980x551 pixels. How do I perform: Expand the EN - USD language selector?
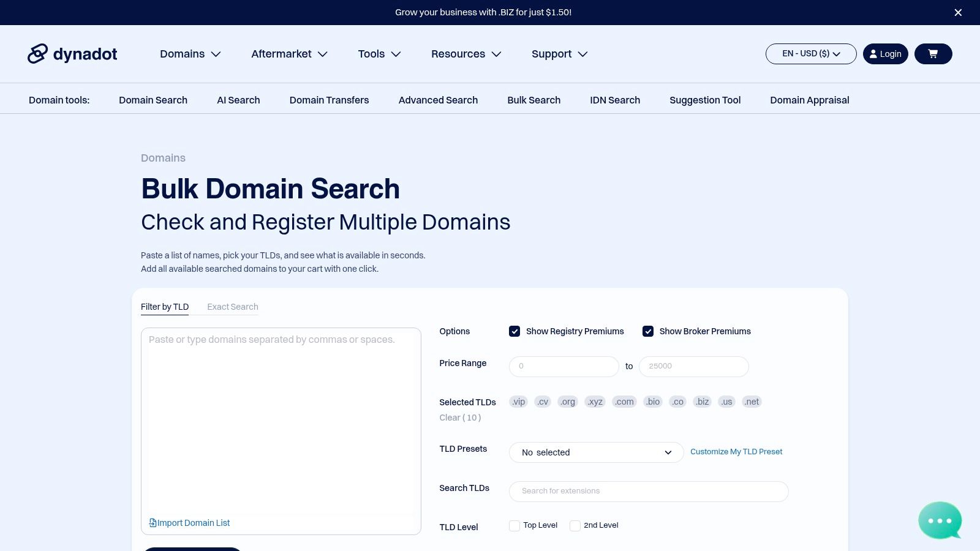(810, 54)
